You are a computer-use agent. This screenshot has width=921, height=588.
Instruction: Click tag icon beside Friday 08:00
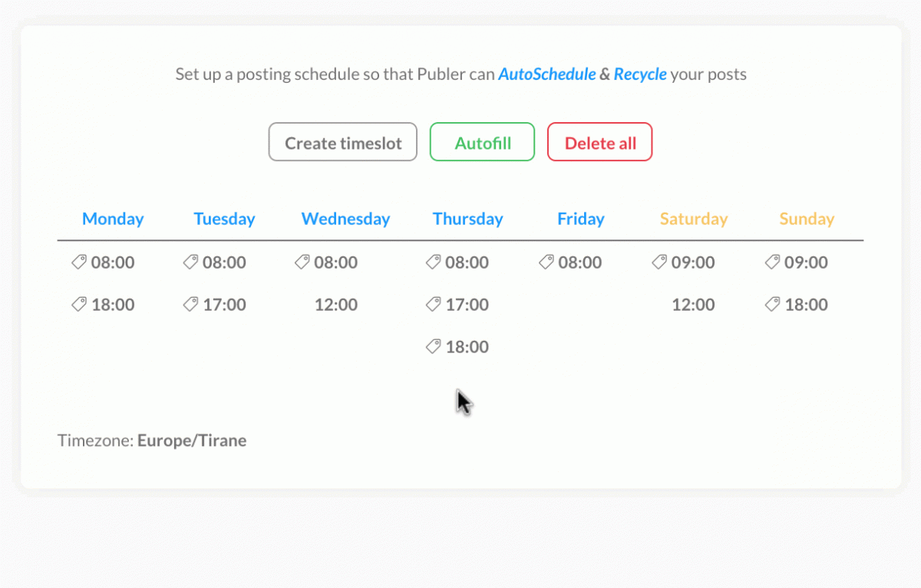tap(546, 263)
